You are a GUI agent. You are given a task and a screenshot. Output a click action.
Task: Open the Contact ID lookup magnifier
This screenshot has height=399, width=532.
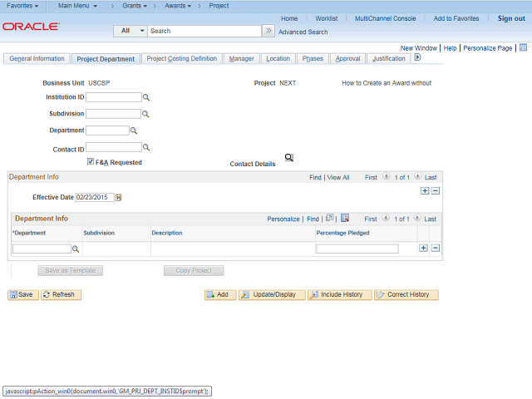[146, 147]
